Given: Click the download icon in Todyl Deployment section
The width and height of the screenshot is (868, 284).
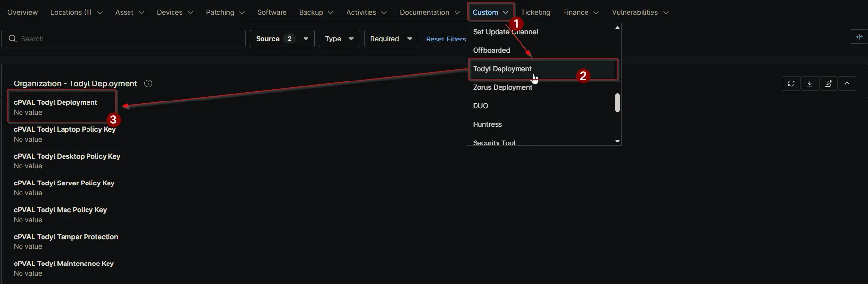Looking at the screenshot, I should pos(810,83).
